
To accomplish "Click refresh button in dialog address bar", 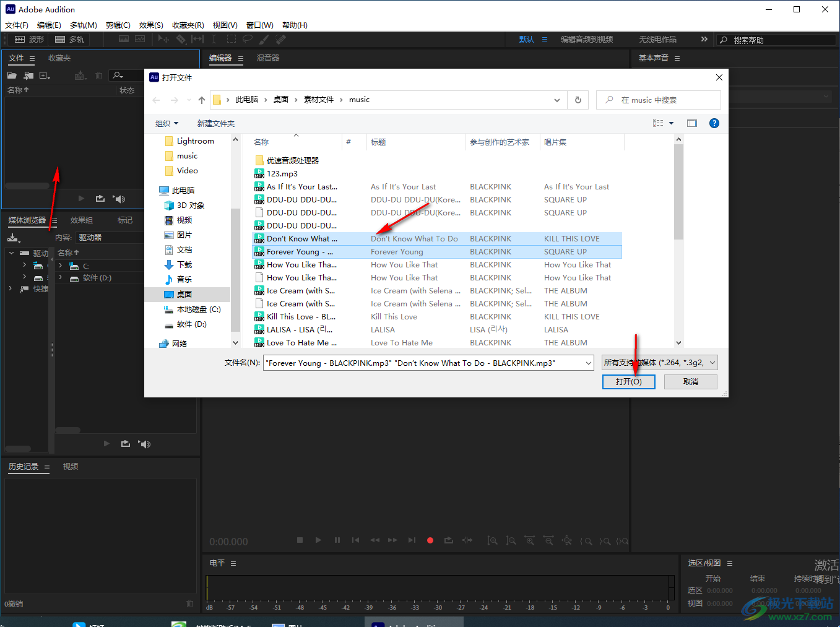I will (x=578, y=100).
